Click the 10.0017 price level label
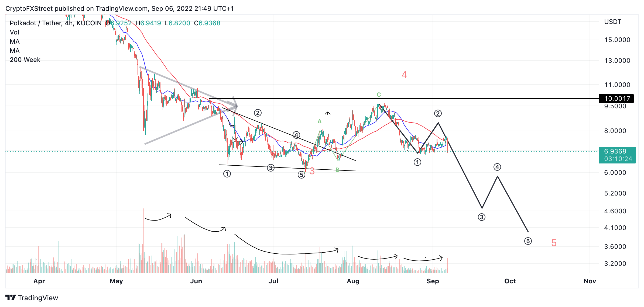This screenshot has height=307, width=644. 616,99
